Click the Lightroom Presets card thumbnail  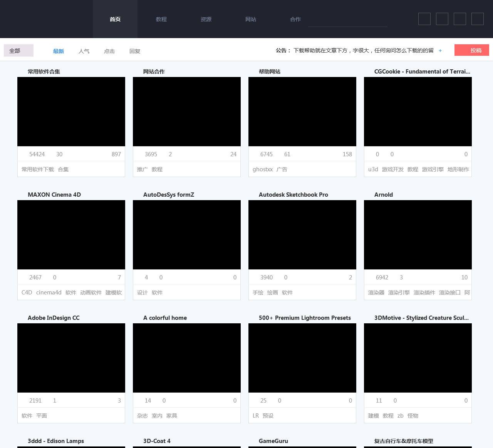[x=302, y=358]
